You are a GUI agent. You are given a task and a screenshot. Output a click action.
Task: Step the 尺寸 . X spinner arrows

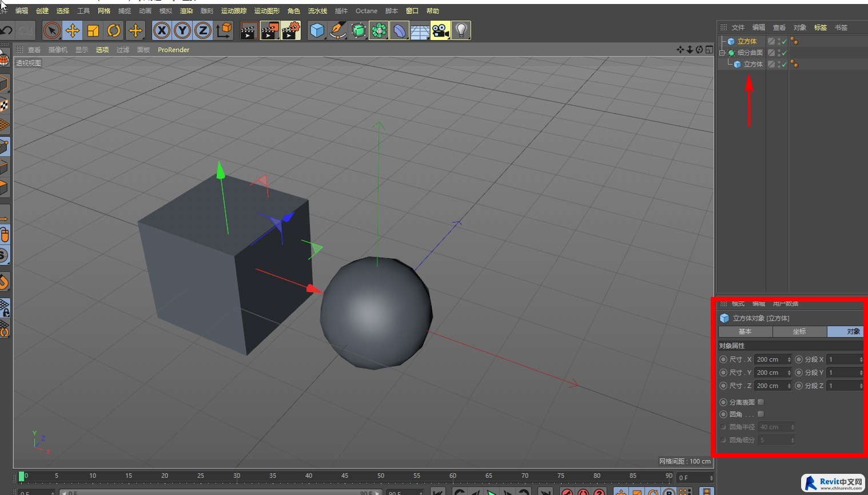pos(789,359)
